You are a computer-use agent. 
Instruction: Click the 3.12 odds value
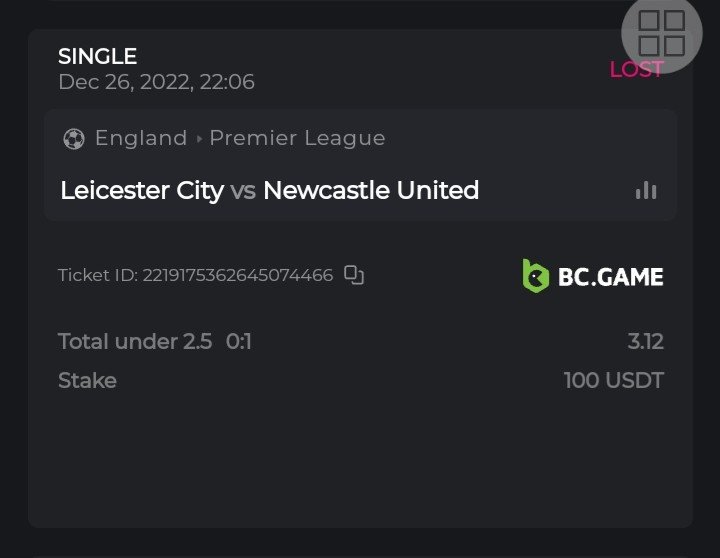645,341
